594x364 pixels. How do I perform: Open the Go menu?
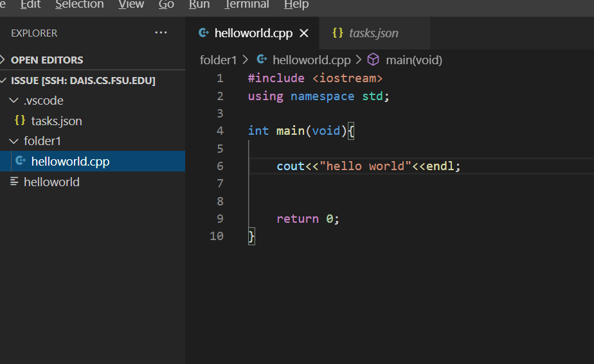166,4
